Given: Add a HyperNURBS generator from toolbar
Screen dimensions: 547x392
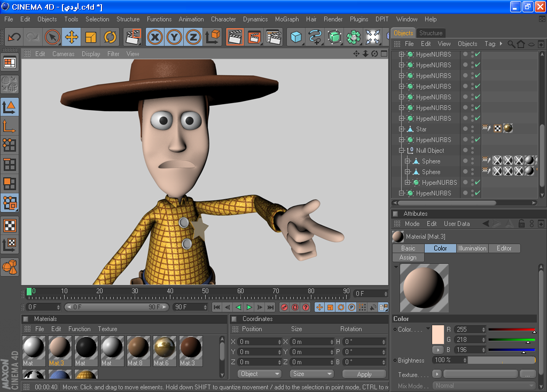Looking at the screenshot, I should point(334,37).
